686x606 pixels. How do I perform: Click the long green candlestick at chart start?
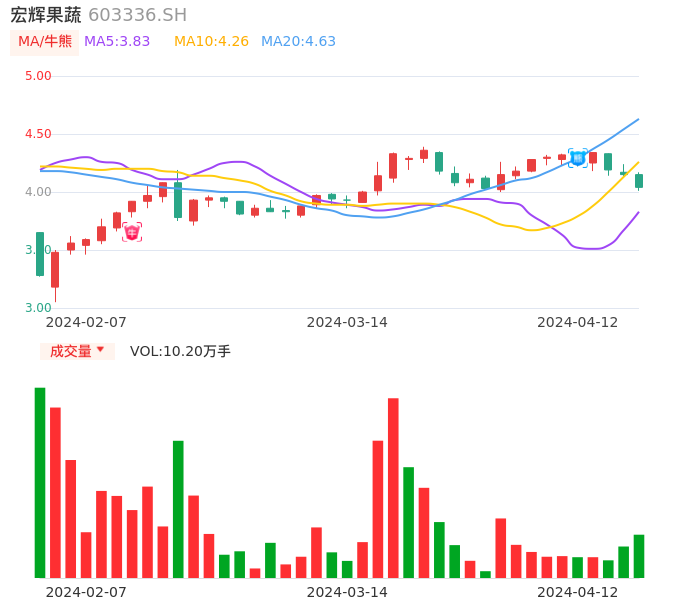pos(40,254)
